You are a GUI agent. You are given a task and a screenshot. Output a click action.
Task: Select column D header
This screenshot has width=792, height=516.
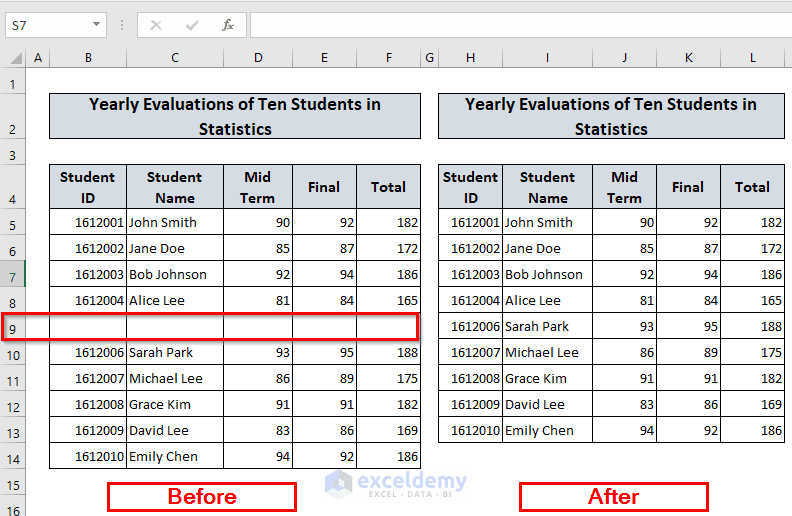[258, 58]
